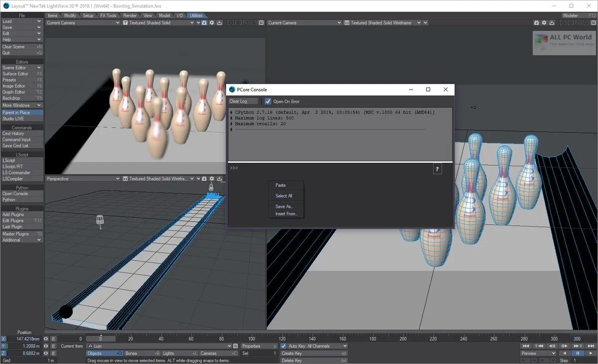Click the Modeler button

(x=579, y=15)
